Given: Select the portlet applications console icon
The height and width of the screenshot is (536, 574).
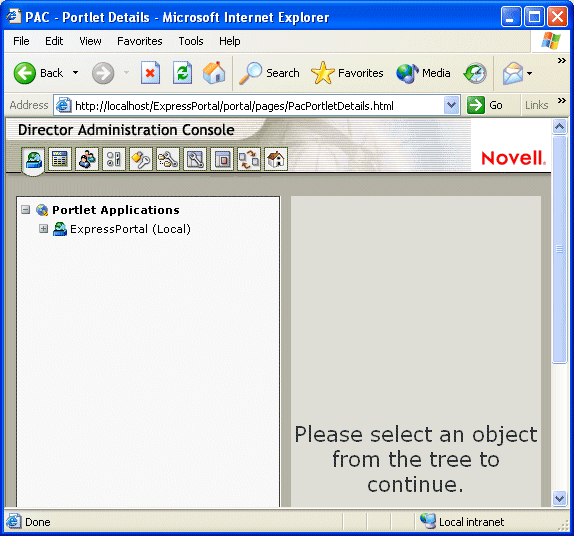Looking at the screenshot, I should coord(33,160).
